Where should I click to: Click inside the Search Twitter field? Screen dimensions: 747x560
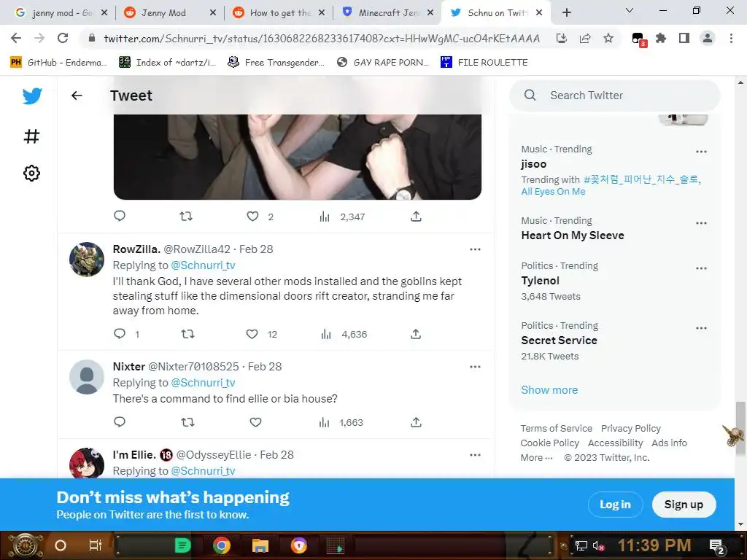tap(614, 96)
